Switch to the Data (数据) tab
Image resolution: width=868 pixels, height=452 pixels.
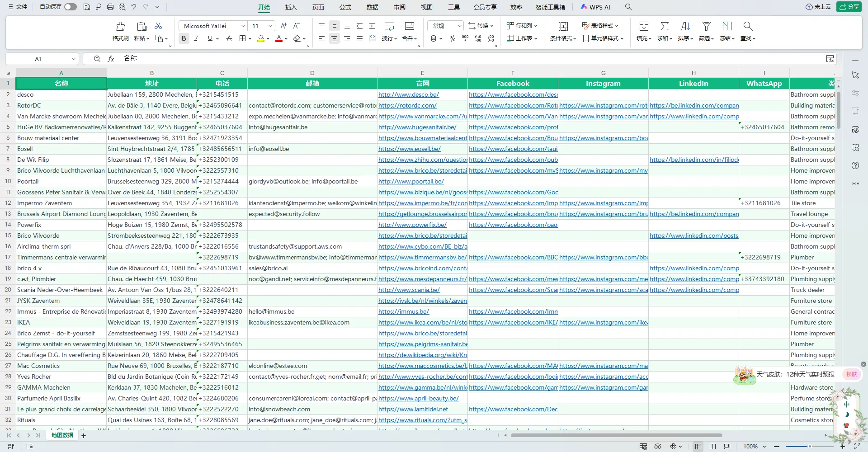pyautogui.click(x=373, y=7)
